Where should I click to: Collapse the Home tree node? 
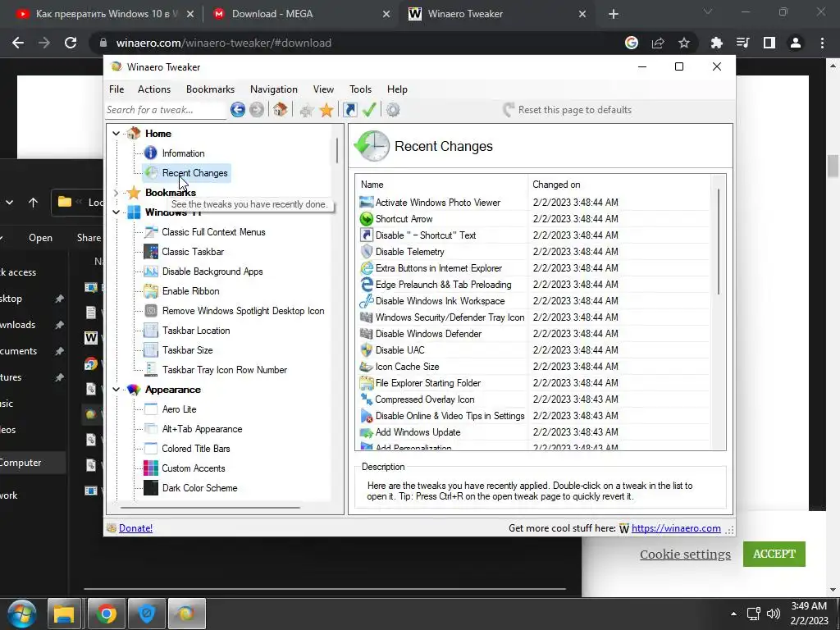(x=116, y=134)
